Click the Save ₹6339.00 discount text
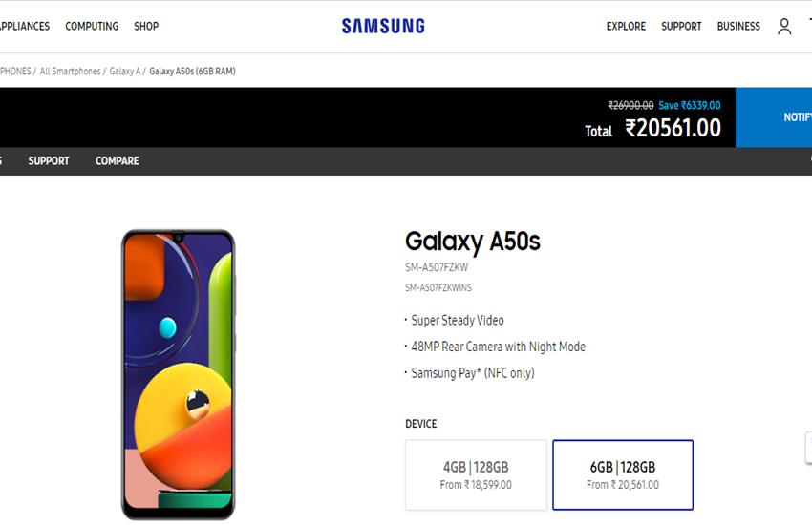The image size is (812, 525). [690, 106]
